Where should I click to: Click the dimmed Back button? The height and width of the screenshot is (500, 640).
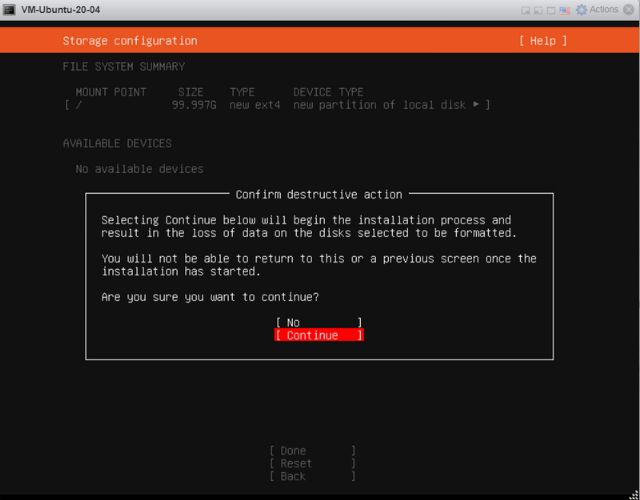click(312, 476)
